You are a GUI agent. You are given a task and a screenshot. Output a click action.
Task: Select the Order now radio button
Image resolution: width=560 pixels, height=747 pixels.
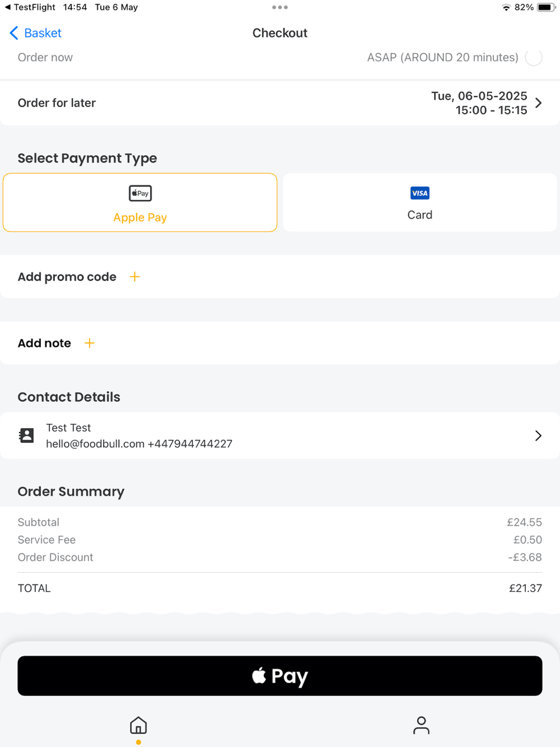(534, 57)
